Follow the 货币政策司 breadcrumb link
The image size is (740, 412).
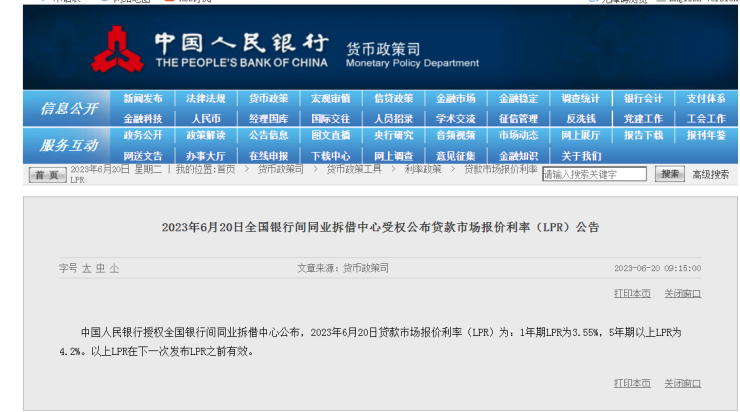280,169
